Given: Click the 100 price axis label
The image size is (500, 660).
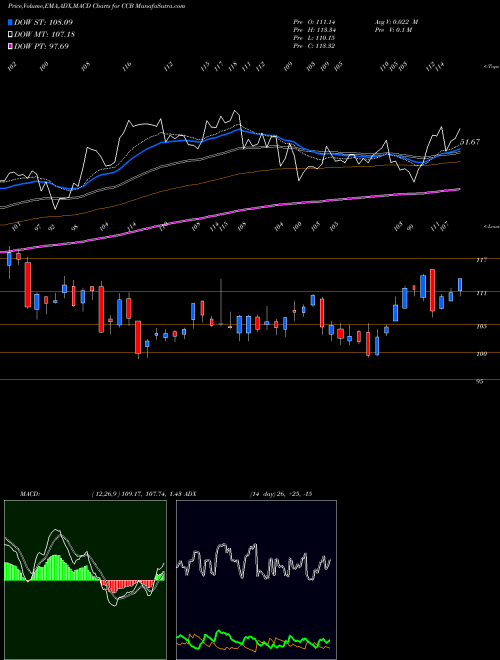Looking at the screenshot, I should [482, 354].
